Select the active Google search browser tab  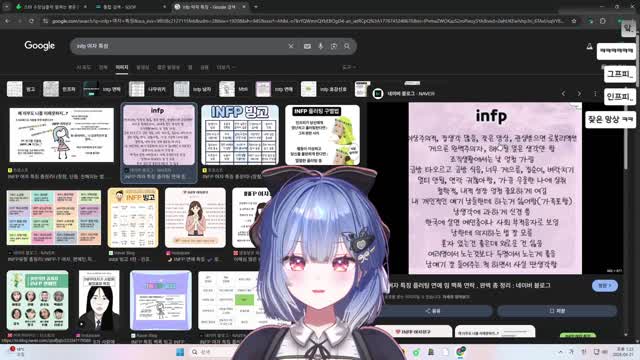(210, 7)
